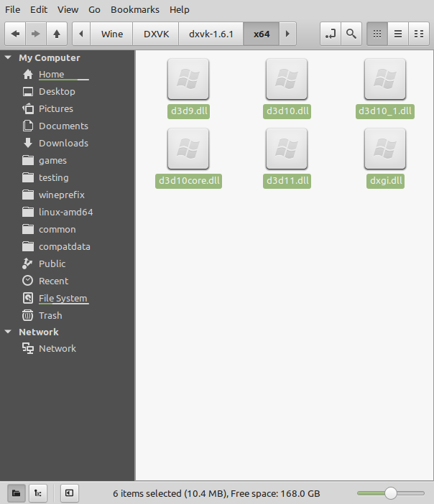Open the File menu
Screen dimensions: 434x504
click(12, 9)
